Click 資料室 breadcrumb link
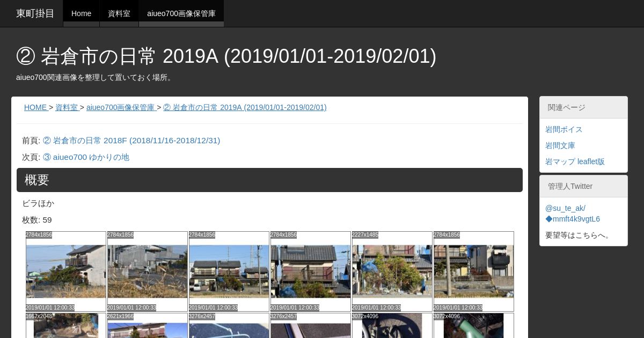 (67, 107)
